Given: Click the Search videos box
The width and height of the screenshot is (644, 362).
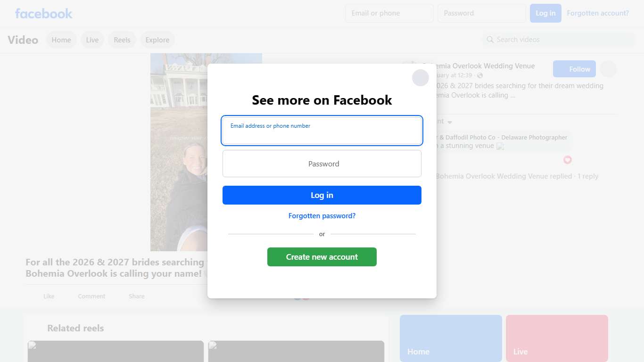Looking at the screenshot, I should tap(559, 40).
